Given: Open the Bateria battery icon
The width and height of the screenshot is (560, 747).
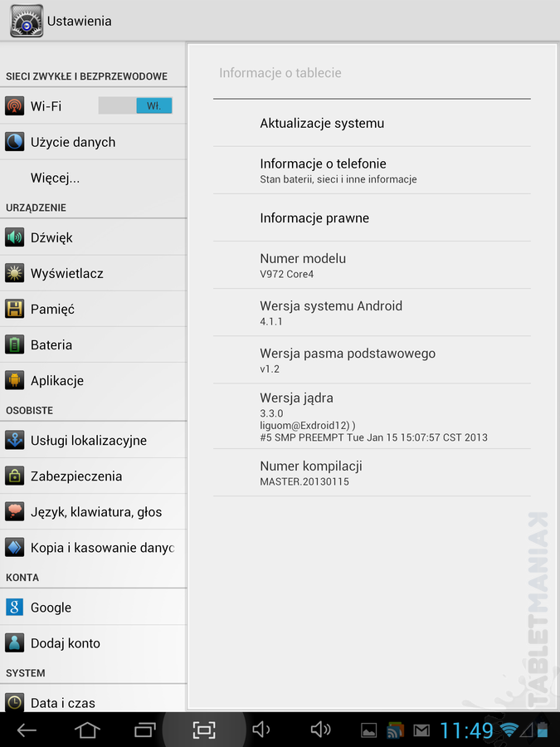Looking at the screenshot, I should click(15, 344).
